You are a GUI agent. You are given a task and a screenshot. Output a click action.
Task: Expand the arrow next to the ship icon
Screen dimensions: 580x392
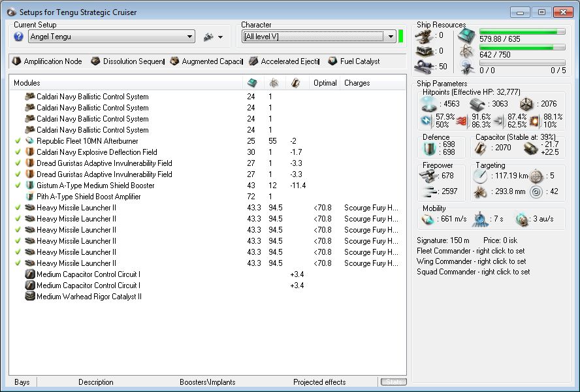[221, 37]
